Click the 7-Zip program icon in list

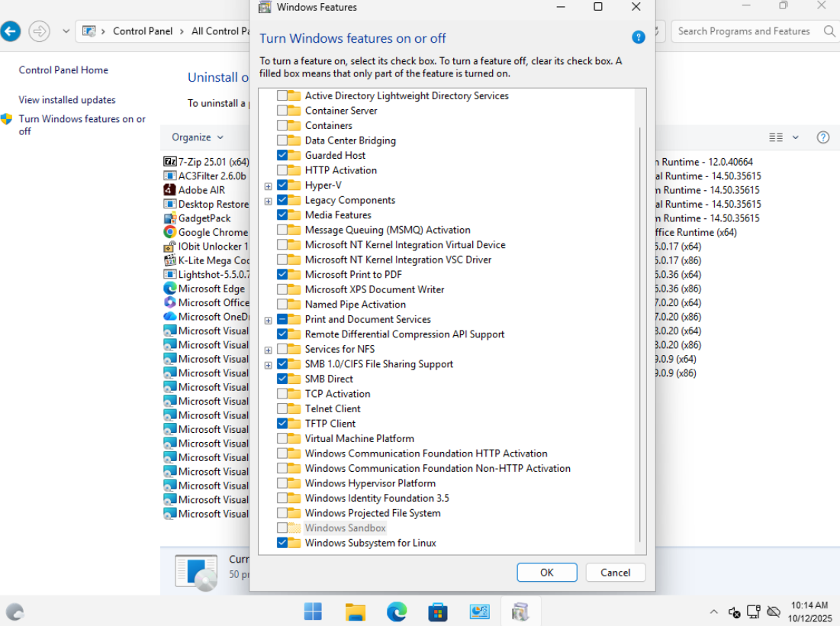coord(170,161)
